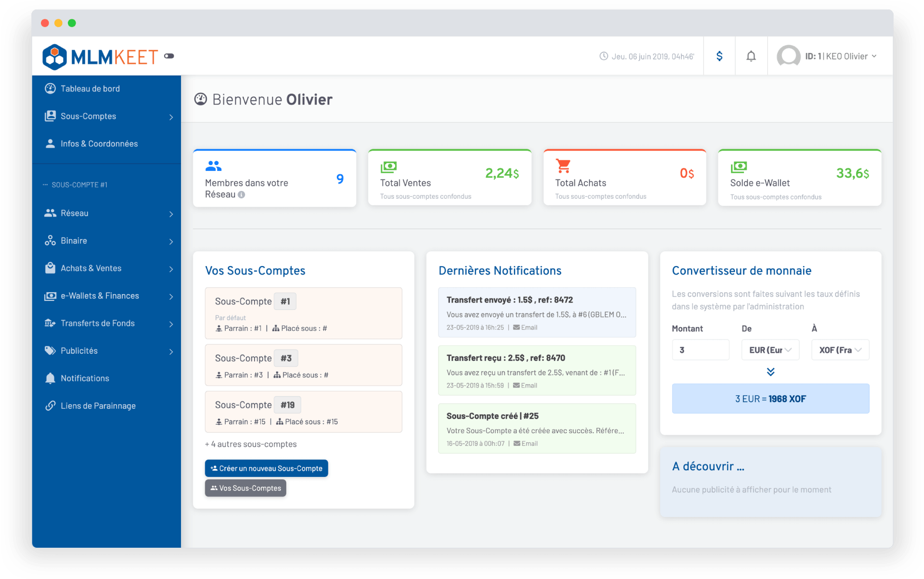Click the info icon next to Membres dans votre Réseau
This screenshot has width=924, height=579.
(x=242, y=195)
